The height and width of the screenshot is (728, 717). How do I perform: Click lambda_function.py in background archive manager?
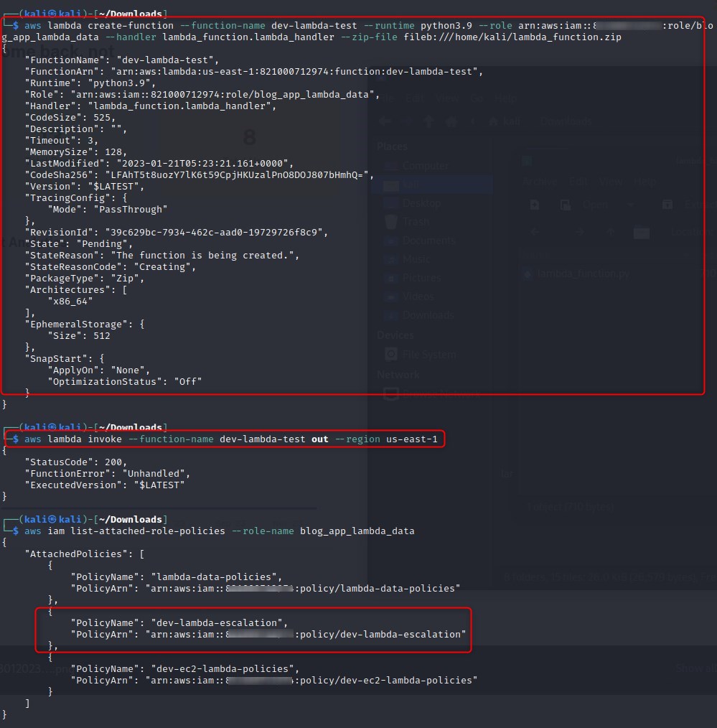pyautogui.click(x=583, y=274)
